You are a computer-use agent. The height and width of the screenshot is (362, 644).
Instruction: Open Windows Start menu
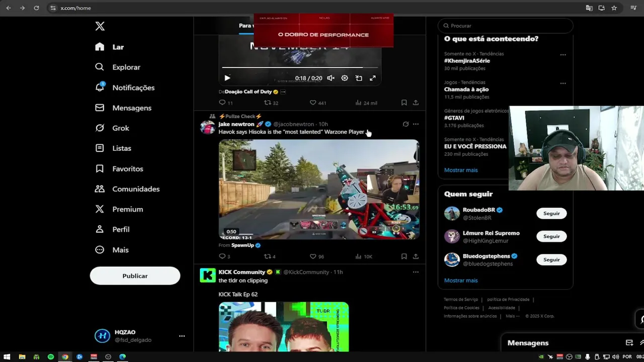[7, 357]
